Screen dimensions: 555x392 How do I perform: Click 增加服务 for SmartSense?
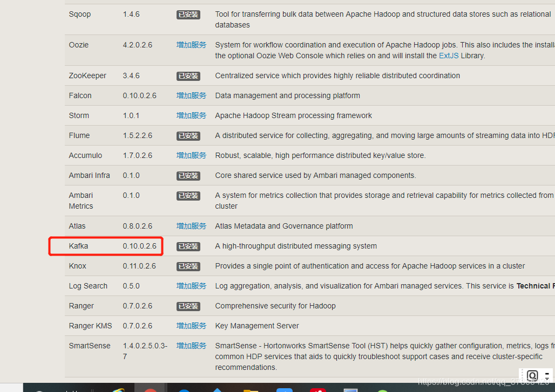tap(191, 346)
